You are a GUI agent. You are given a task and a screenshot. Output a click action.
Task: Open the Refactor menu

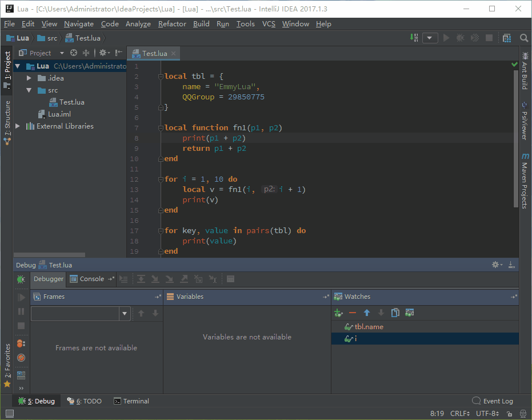[172, 24]
